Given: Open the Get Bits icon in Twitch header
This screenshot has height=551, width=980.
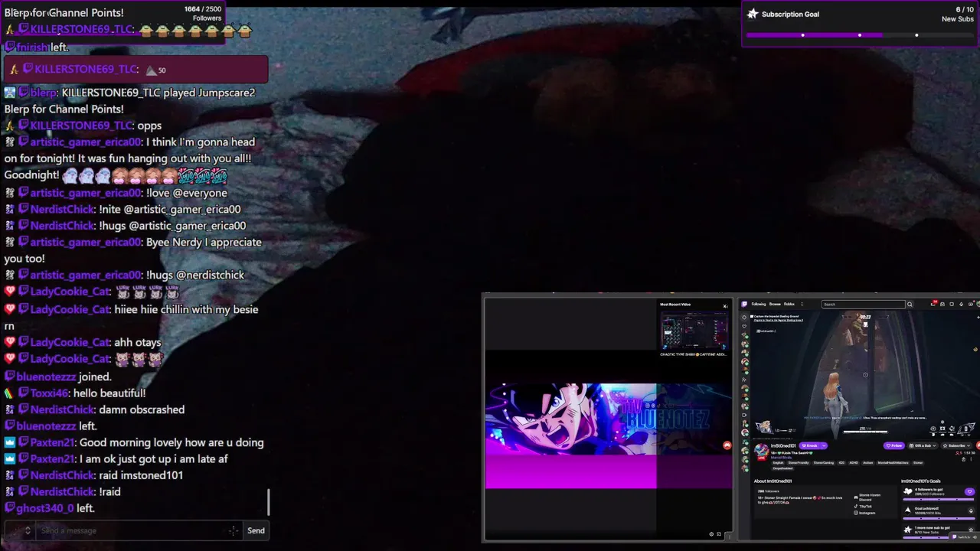Looking at the screenshot, I should coord(961,304).
